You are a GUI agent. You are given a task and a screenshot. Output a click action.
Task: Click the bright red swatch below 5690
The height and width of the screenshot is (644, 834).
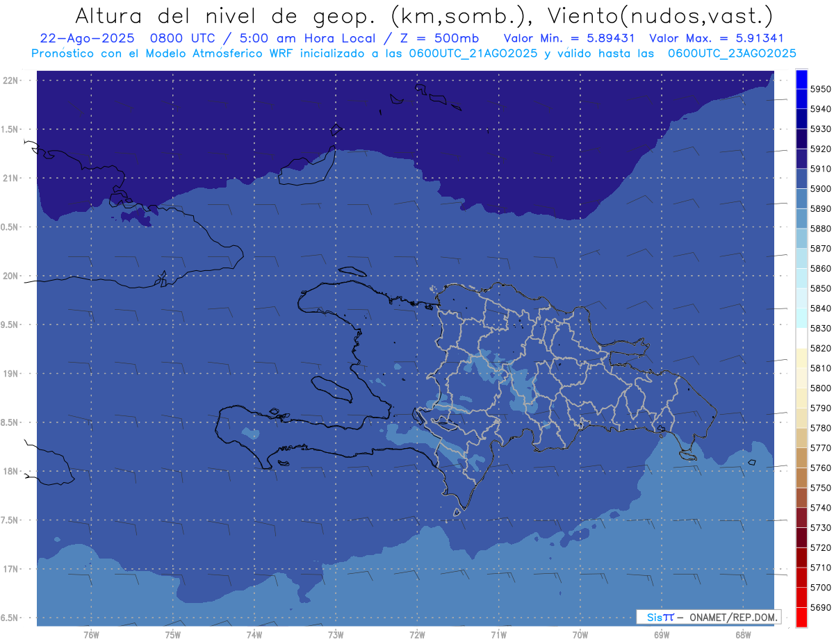coord(801,617)
